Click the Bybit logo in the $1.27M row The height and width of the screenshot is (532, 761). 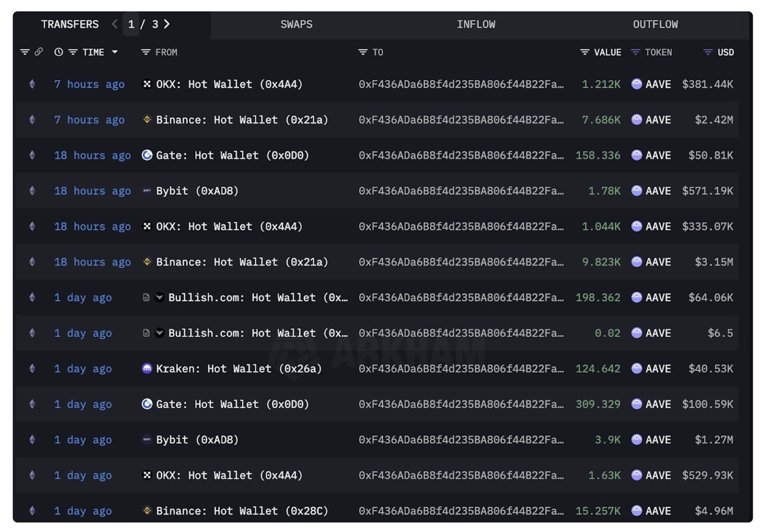147,440
